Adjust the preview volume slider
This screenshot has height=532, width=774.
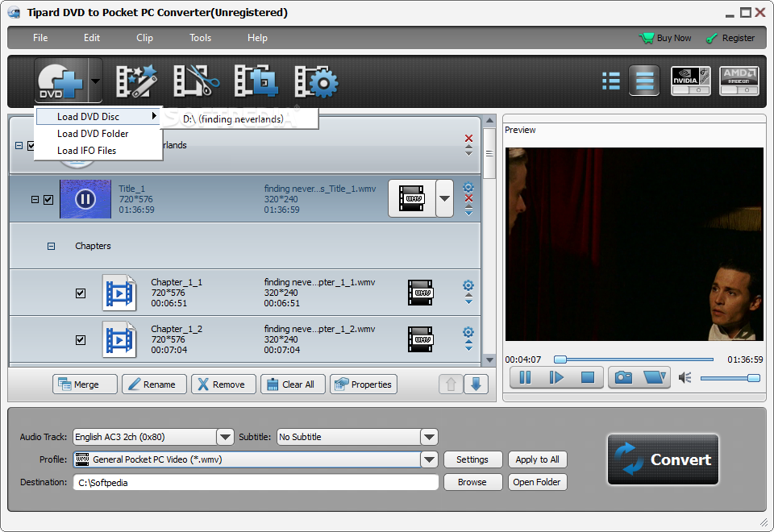click(730, 378)
